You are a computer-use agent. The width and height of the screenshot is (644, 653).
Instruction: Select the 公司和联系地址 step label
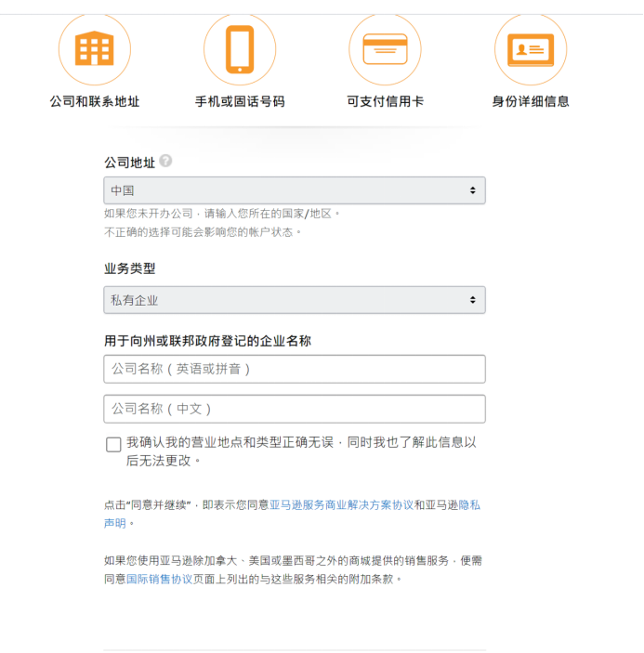(x=94, y=101)
